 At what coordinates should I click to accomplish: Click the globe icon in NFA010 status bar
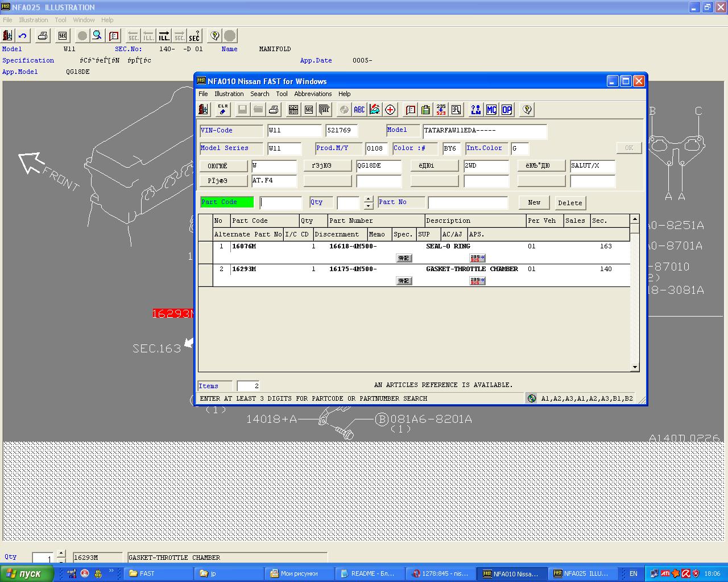click(532, 398)
